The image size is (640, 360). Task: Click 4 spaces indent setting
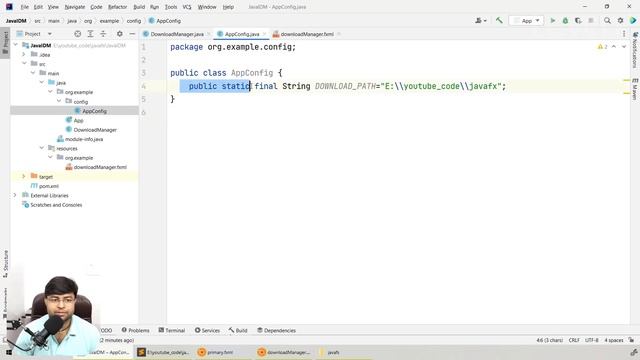point(613,340)
